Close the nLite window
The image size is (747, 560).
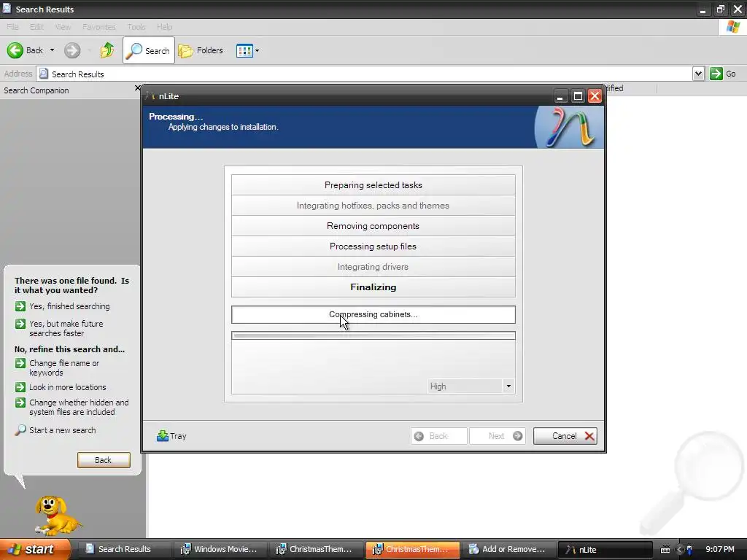pos(595,96)
